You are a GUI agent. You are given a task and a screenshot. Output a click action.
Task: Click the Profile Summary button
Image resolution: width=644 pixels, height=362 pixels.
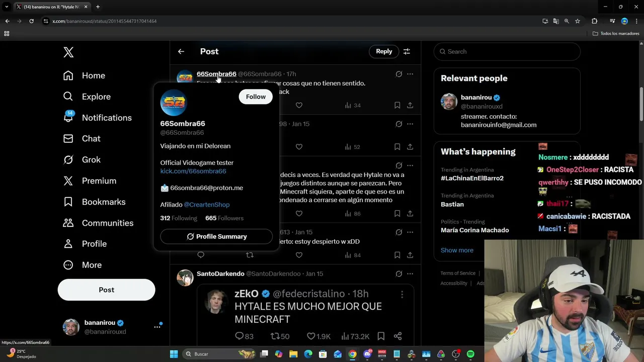point(216,236)
